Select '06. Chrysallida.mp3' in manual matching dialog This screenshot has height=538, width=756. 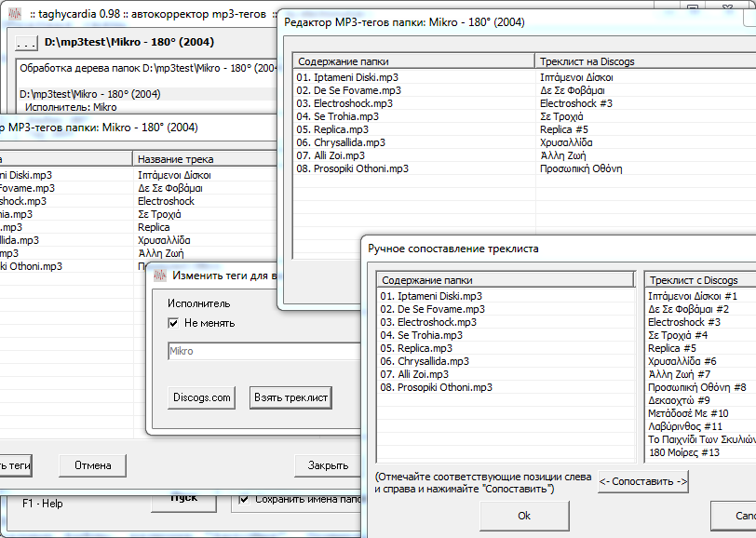coord(425,361)
